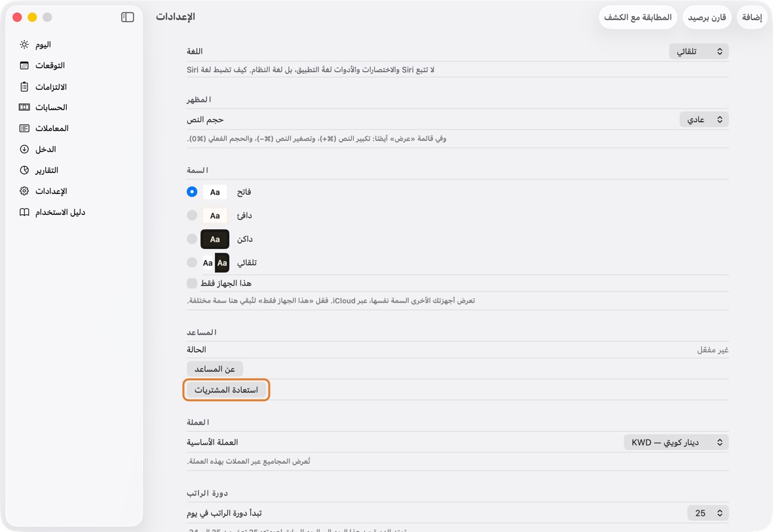
Task: Open التوقعات via its calendar icon
Action: (24, 66)
